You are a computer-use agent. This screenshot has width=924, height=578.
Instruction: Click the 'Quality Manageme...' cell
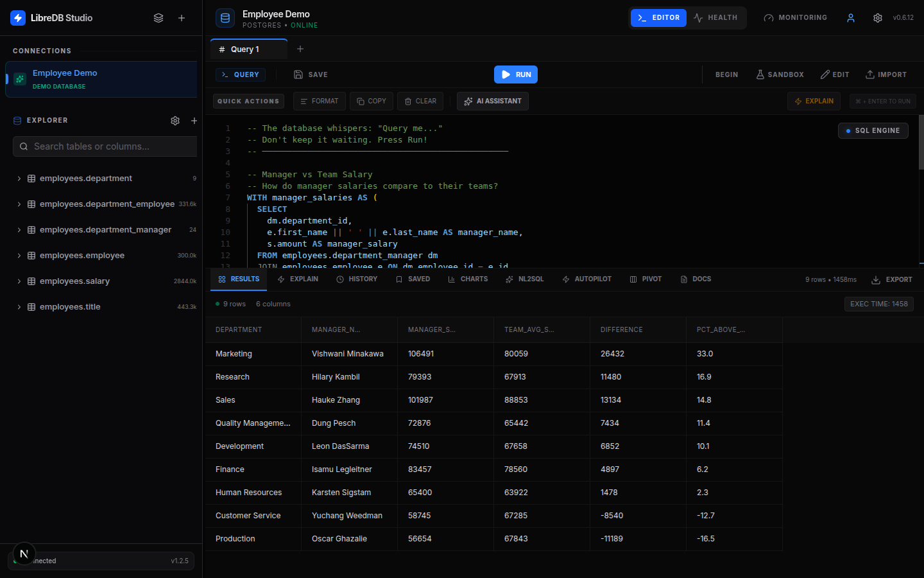(253, 423)
